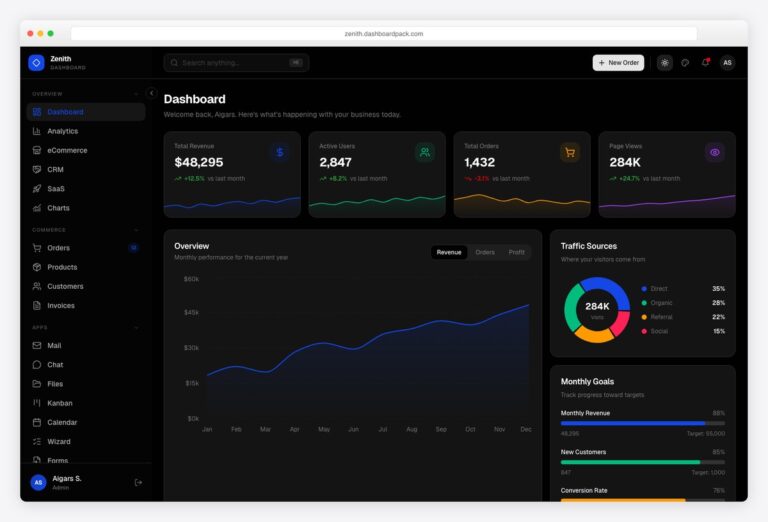Image resolution: width=768 pixels, height=522 pixels.
Task: Go to eCommerce section
Action: (86, 150)
